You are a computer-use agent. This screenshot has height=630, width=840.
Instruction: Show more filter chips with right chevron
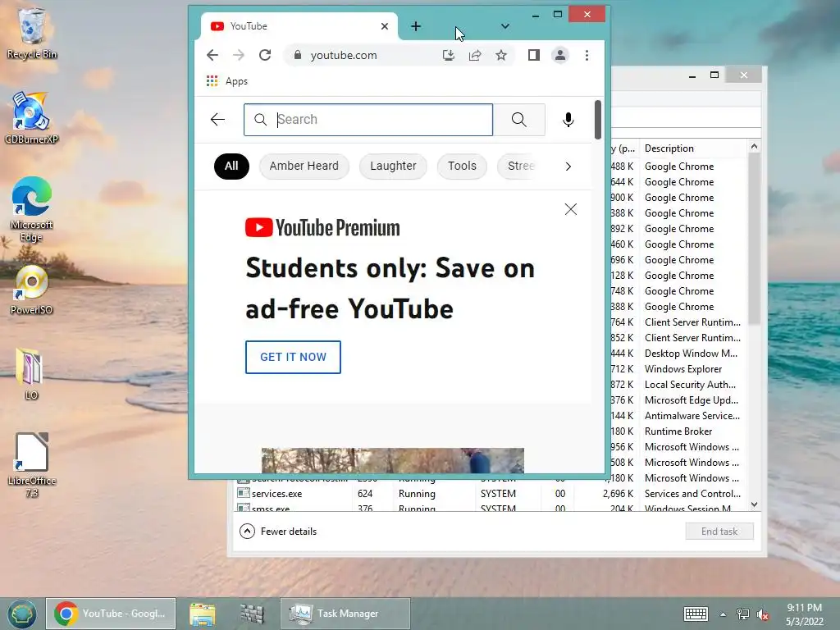pyautogui.click(x=568, y=167)
